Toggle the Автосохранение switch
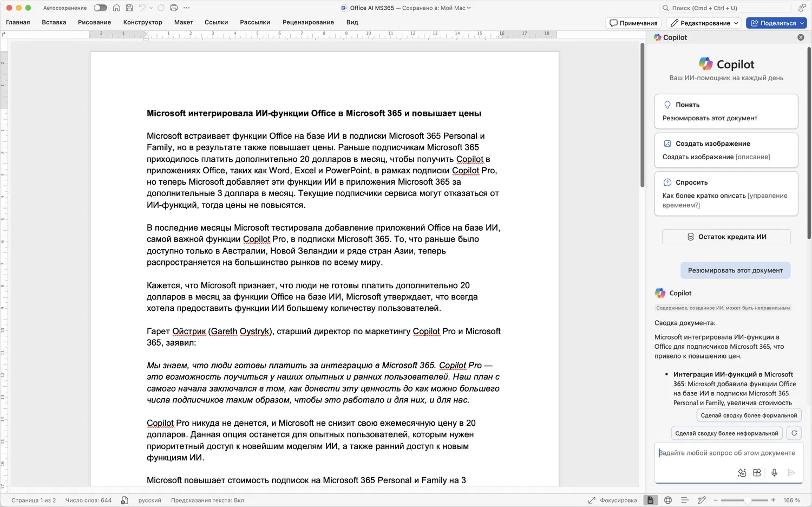The image size is (812, 507). pyautogui.click(x=100, y=8)
